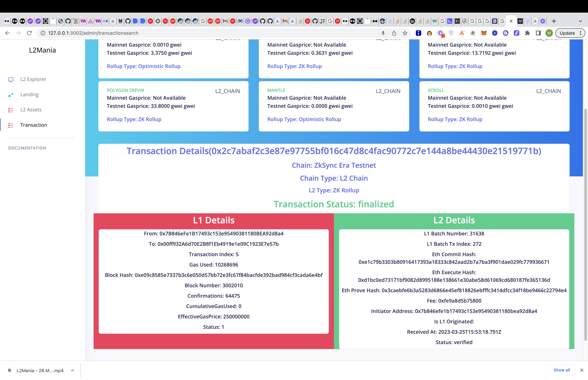Open the MetaMask fox extension

(x=484, y=33)
